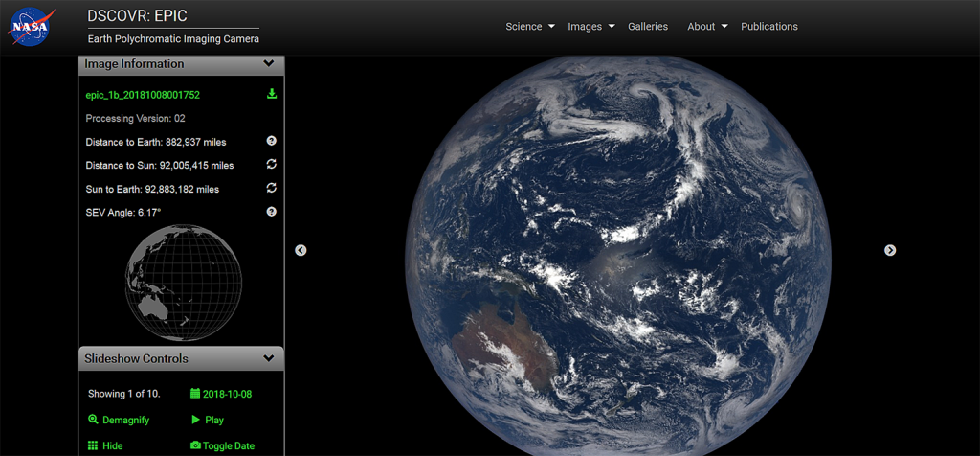Open the Publications page
The image size is (980, 456).
(768, 27)
